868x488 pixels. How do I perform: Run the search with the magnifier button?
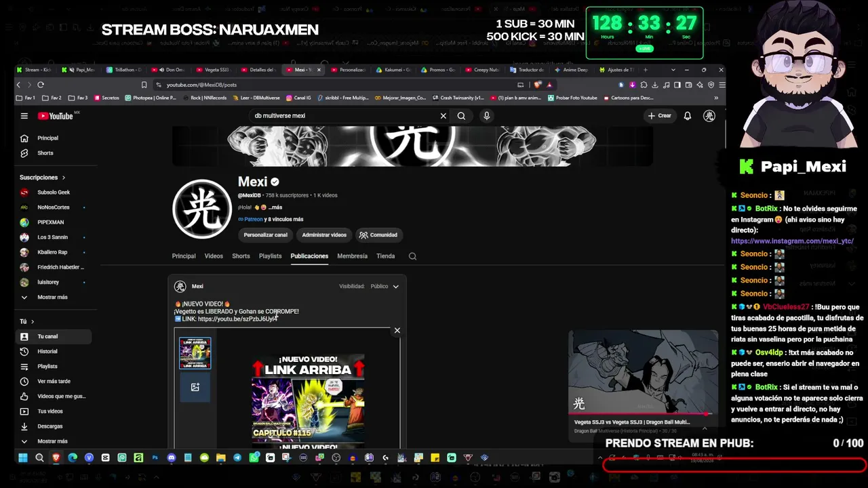click(461, 116)
